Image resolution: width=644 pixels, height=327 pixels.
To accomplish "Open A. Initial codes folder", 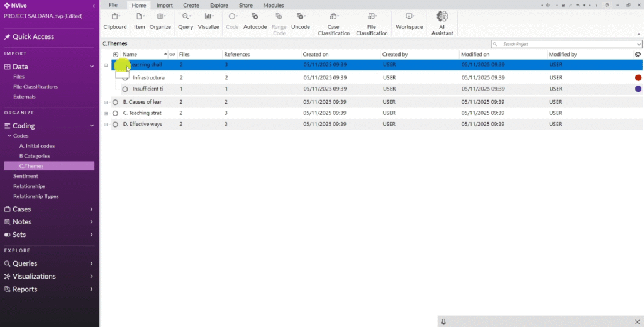I will [x=36, y=146].
